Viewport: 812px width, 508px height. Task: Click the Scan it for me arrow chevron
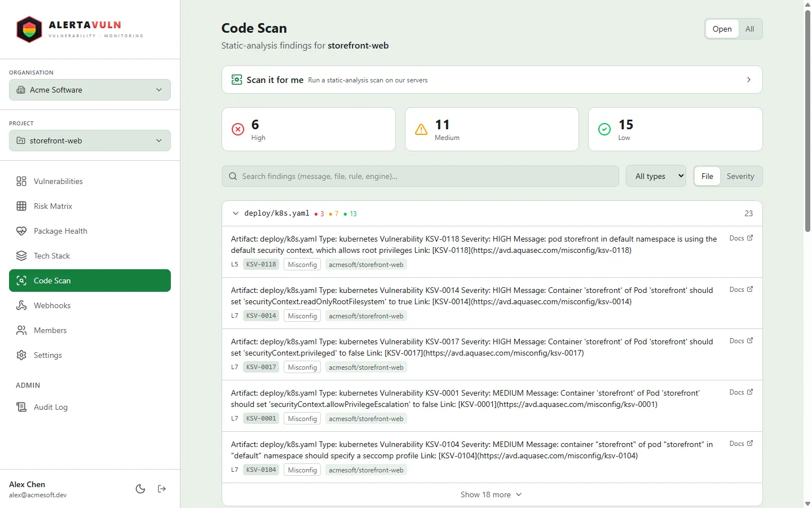click(x=748, y=80)
